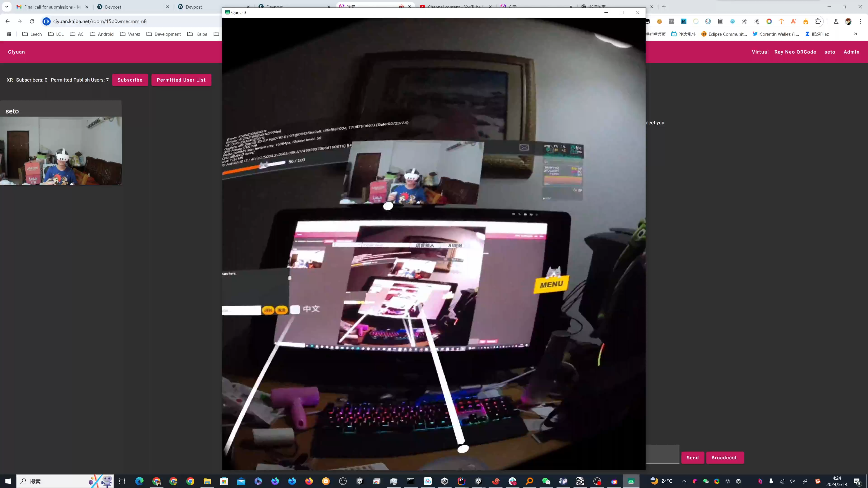The image size is (868, 488).
Task: Show hidden system tray icons
Action: pos(684,481)
